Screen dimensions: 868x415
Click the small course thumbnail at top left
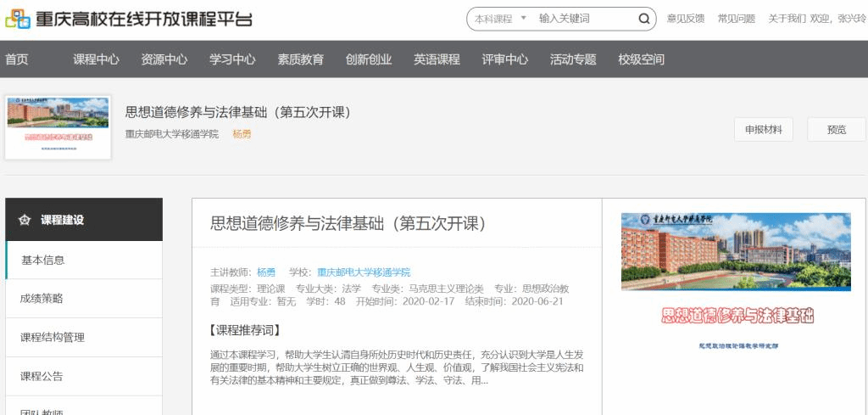[x=58, y=127]
